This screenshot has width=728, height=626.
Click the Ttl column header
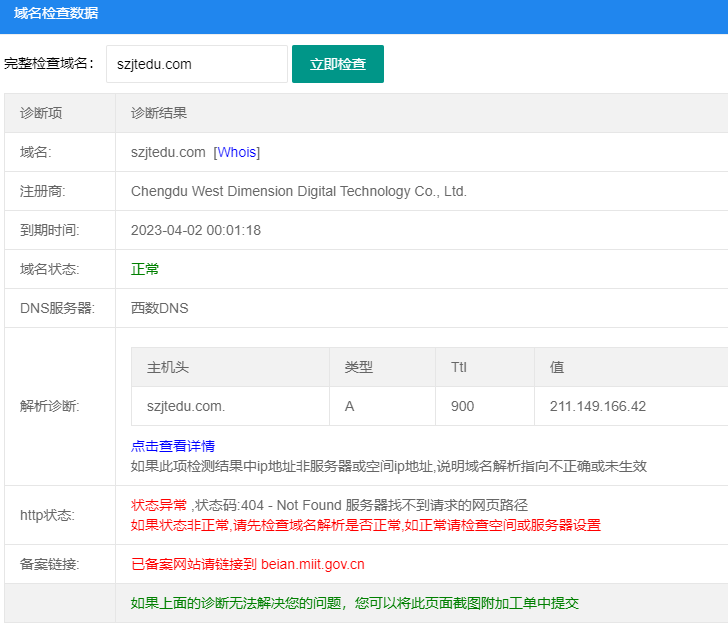(459, 367)
